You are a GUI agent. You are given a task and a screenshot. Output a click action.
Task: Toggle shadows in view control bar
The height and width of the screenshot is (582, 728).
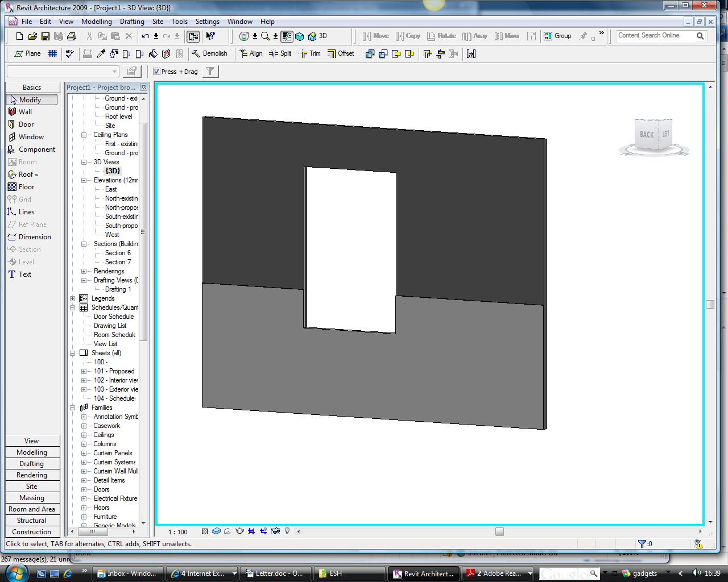click(x=227, y=531)
